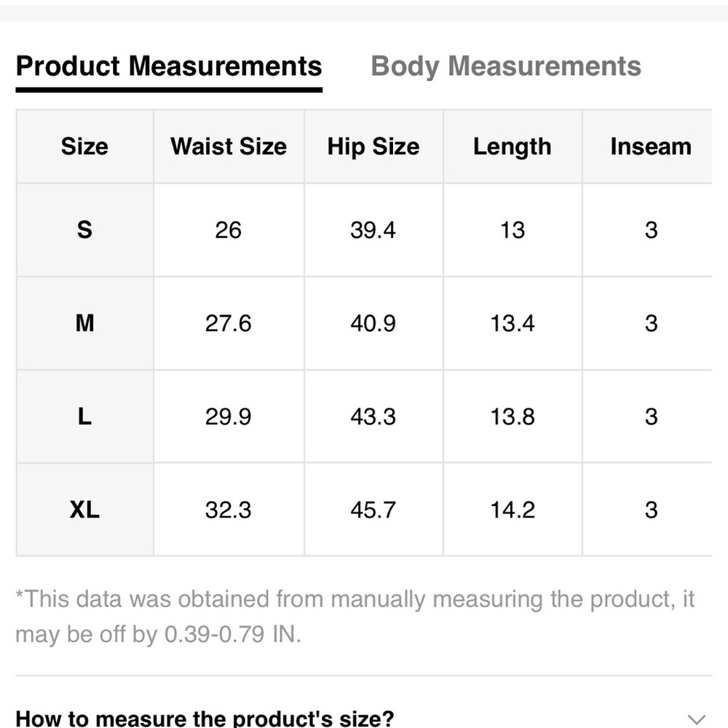Click the Waist Size column header
Viewport: 728px width, 728px height.
click(x=229, y=147)
